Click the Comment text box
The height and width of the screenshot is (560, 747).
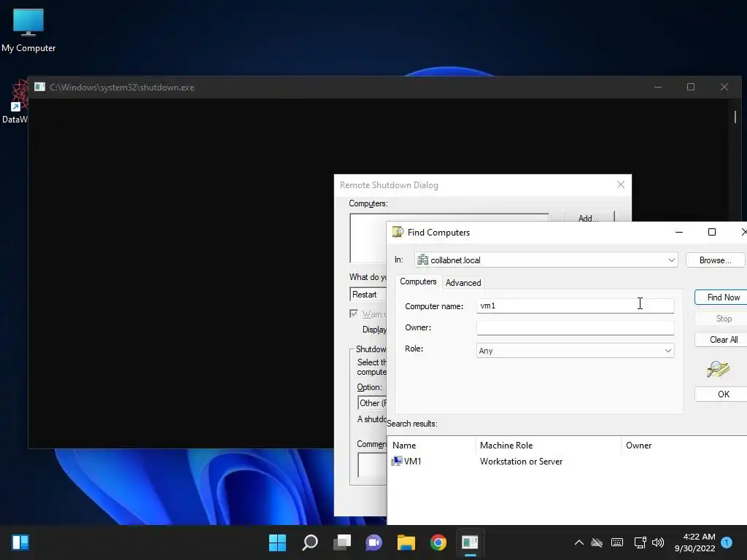pyautogui.click(x=372, y=464)
